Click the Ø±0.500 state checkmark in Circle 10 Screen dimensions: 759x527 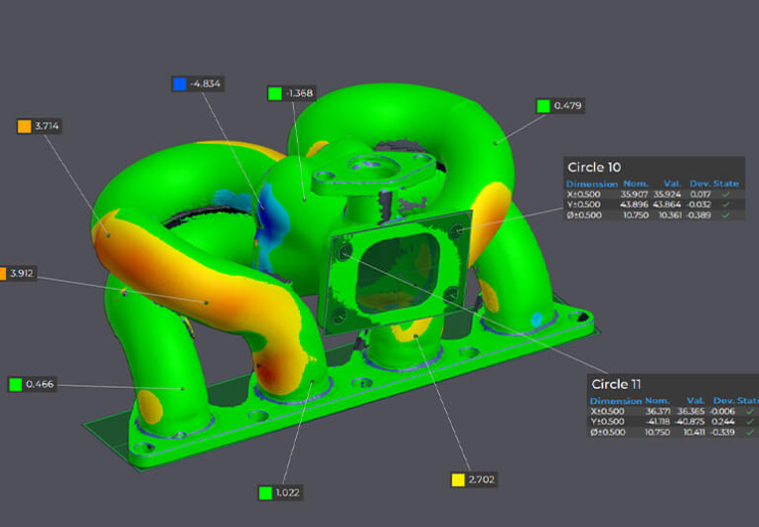click(726, 215)
